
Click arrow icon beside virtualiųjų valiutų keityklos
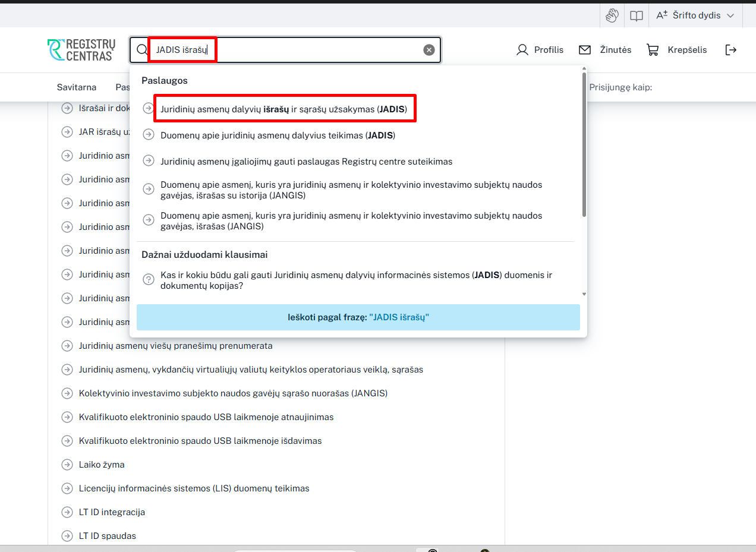67,370
